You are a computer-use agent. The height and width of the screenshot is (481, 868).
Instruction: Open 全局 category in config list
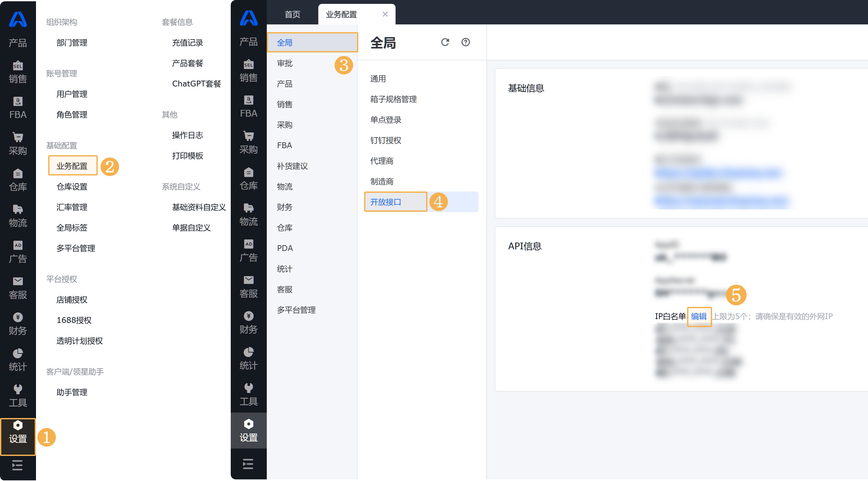[285, 43]
